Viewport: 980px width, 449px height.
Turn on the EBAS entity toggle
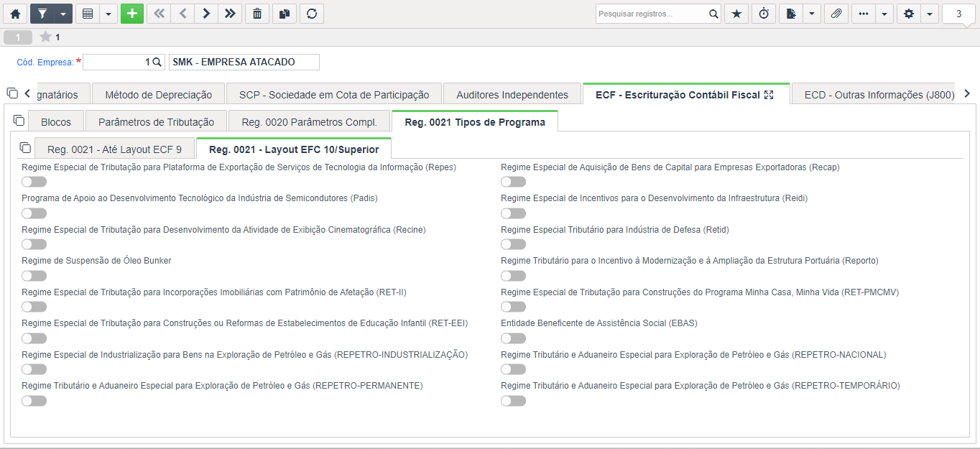click(513, 338)
